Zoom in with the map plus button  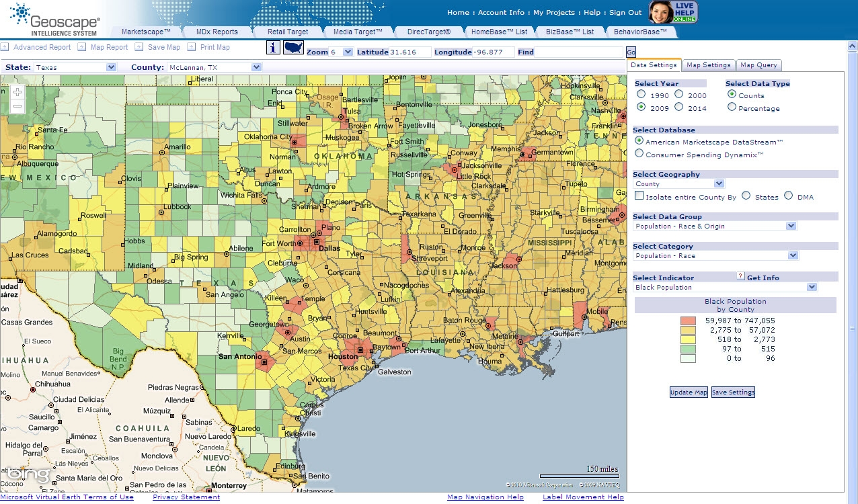point(17,92)
